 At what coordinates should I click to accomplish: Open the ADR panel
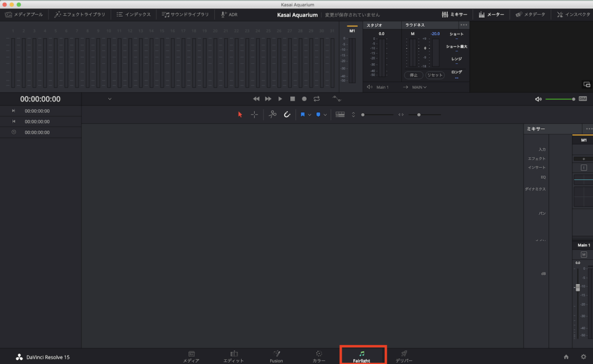(229, 14)
